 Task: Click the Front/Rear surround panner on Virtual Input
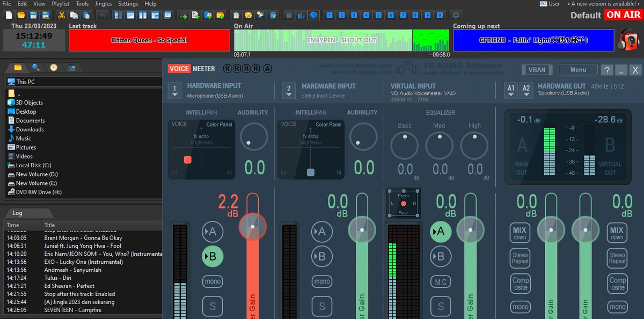tap(404, 203)
